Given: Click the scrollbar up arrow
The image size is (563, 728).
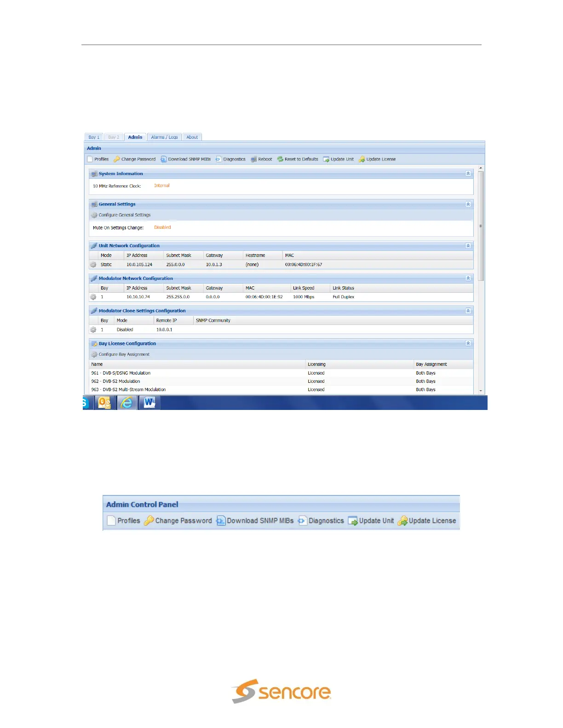Looking at the screenshot, I should pos(481,168).
